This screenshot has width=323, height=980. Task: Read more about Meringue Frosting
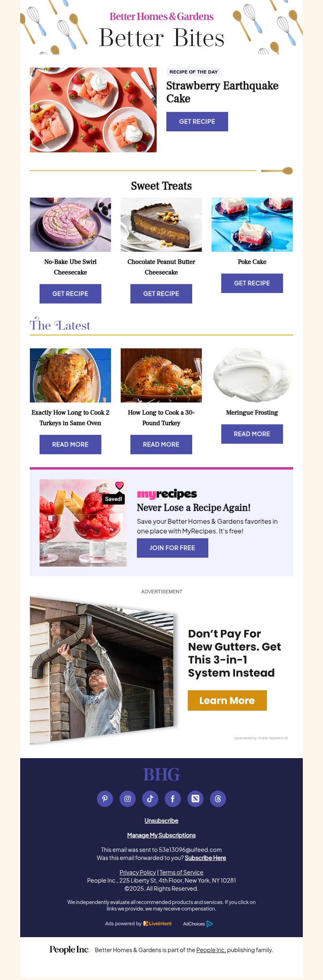252,434
